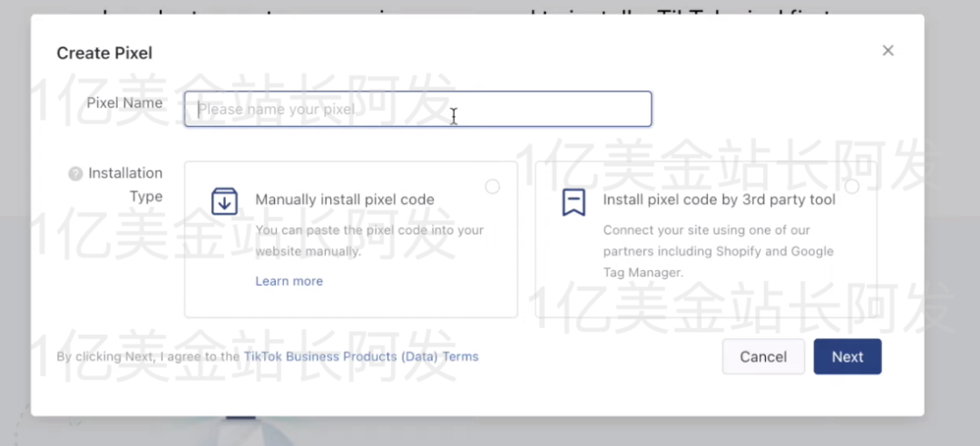Select Manually install pixel code radio button
The width and height of the screenshot is (980, 446).
point(493,187)
